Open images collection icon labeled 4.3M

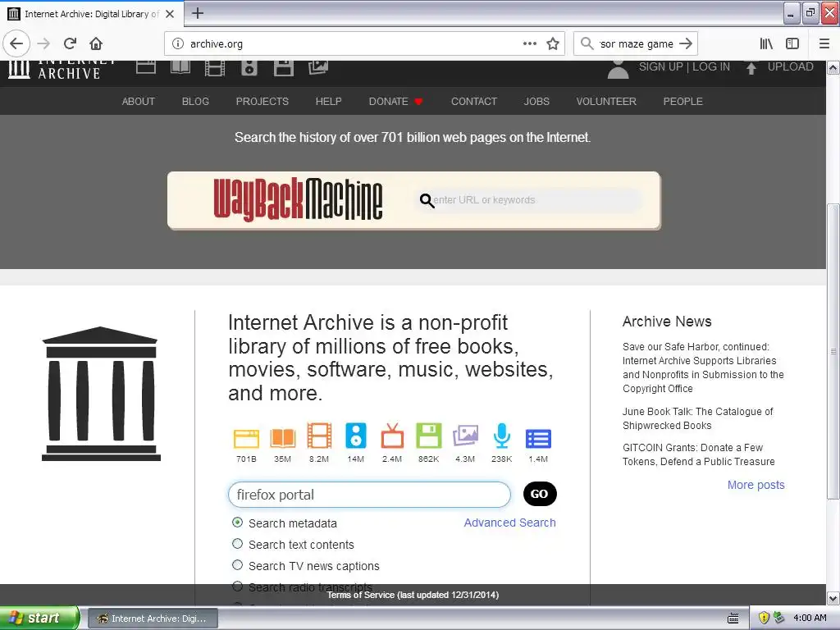click(466, 436)
